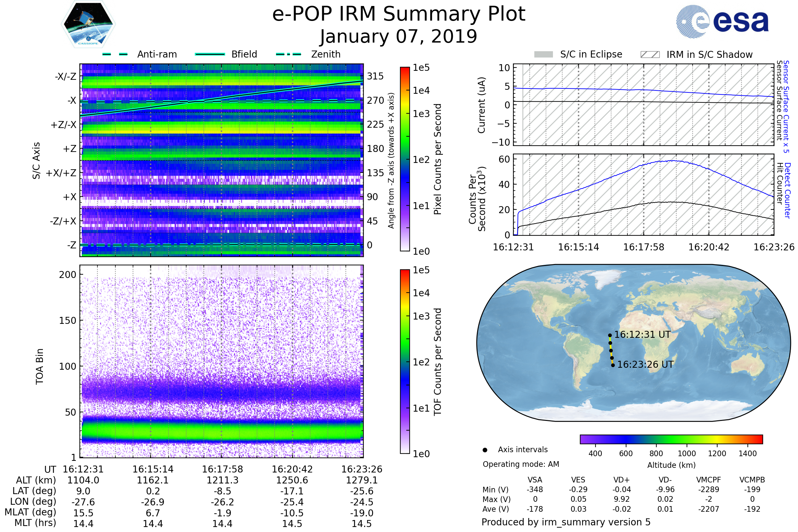Click the e-POP IRM Summary Plot title
The image size is (798, 532).
point(399,14)
